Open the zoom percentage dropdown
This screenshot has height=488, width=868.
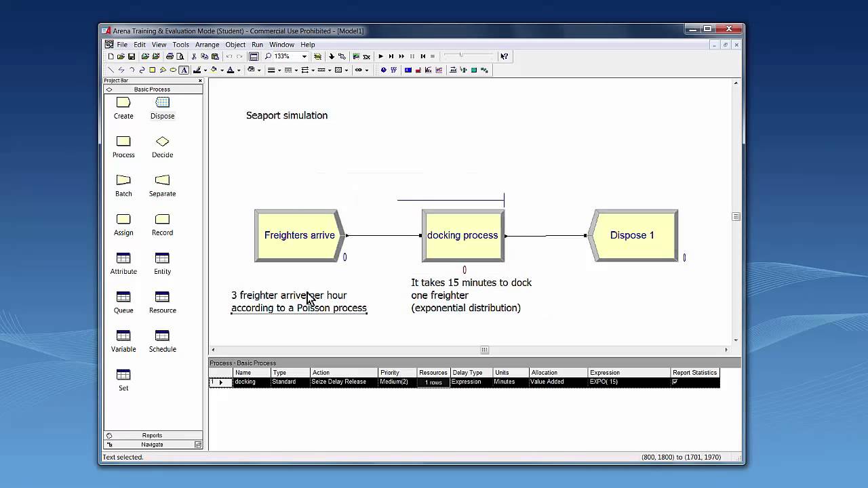click(304, 56)
